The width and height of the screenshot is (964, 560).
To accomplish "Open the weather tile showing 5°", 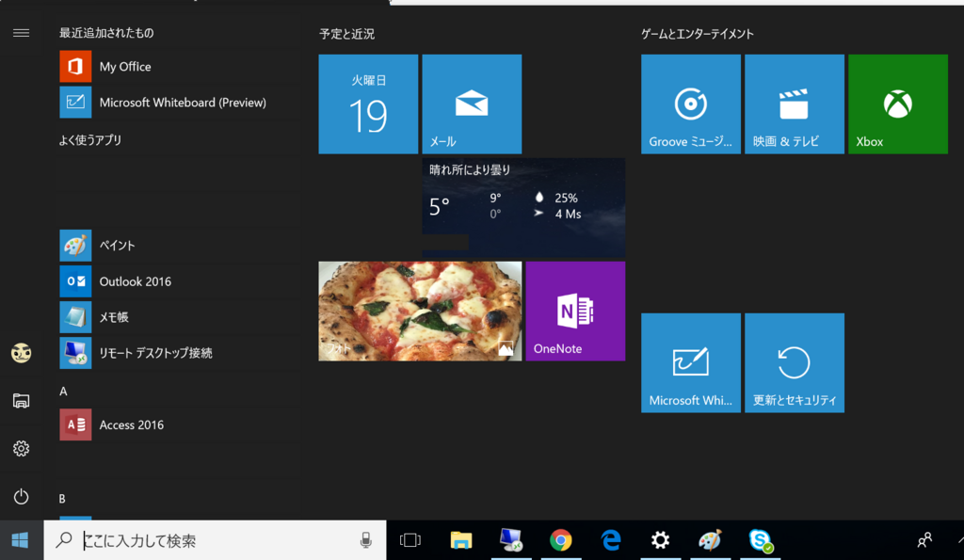I will click(x=523, y=208).
